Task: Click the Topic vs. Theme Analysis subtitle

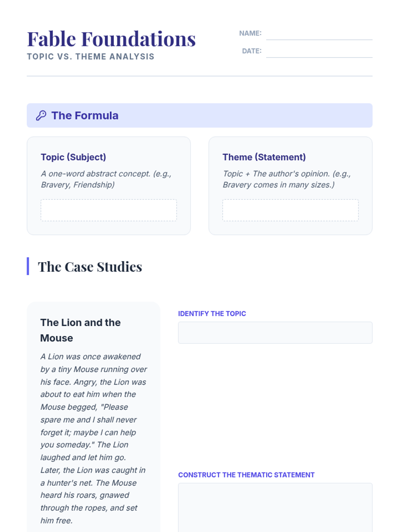Action: point(90,57)
